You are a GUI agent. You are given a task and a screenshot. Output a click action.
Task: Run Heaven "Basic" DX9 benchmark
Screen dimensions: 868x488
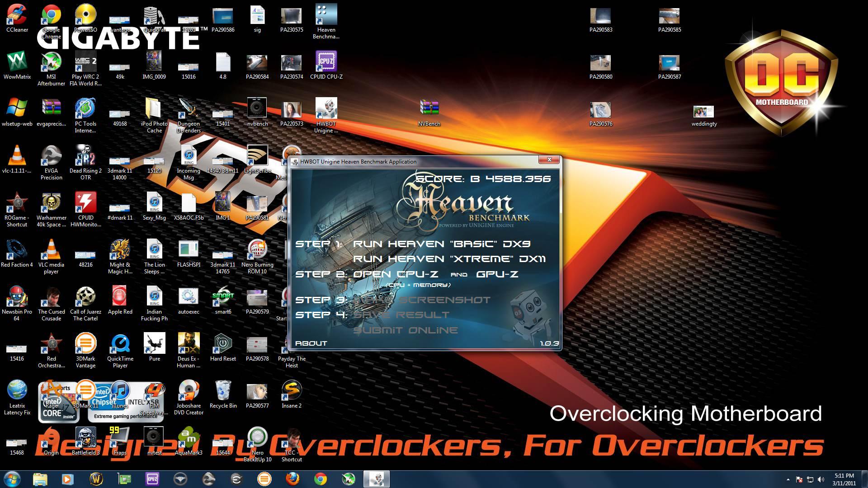pyautogui.click(x=441, y=244)
